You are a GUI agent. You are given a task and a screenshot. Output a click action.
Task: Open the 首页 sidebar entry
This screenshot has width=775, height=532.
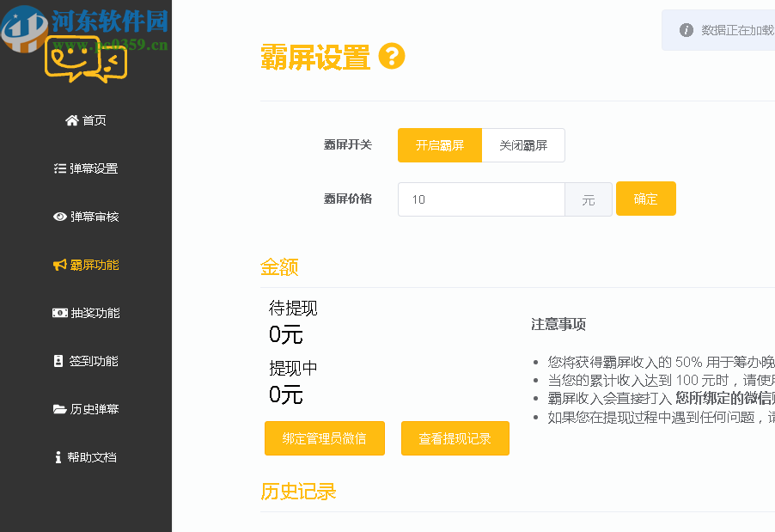tap(91, 120)
